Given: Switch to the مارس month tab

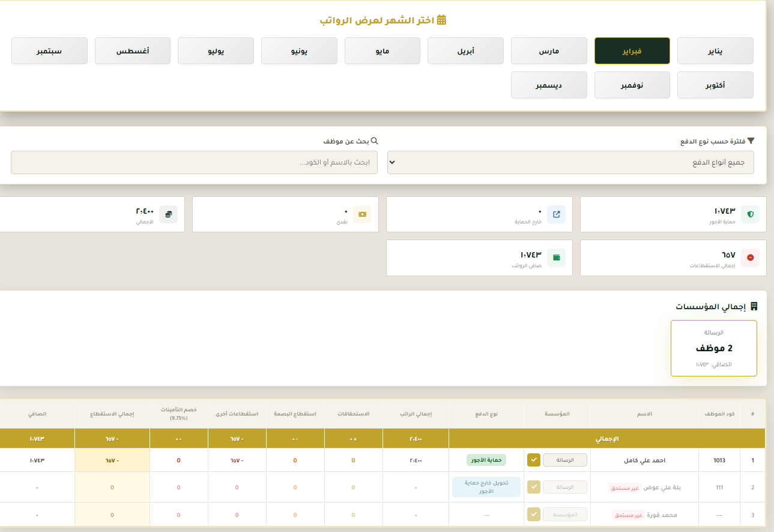Looking at the screenshot, I should [549, 50].
